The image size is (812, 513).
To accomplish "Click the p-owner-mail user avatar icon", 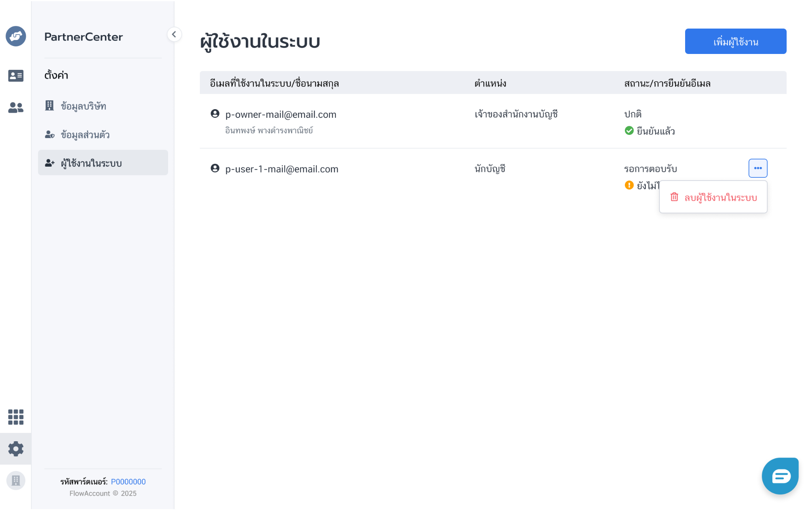I will [x=215, y=114].
